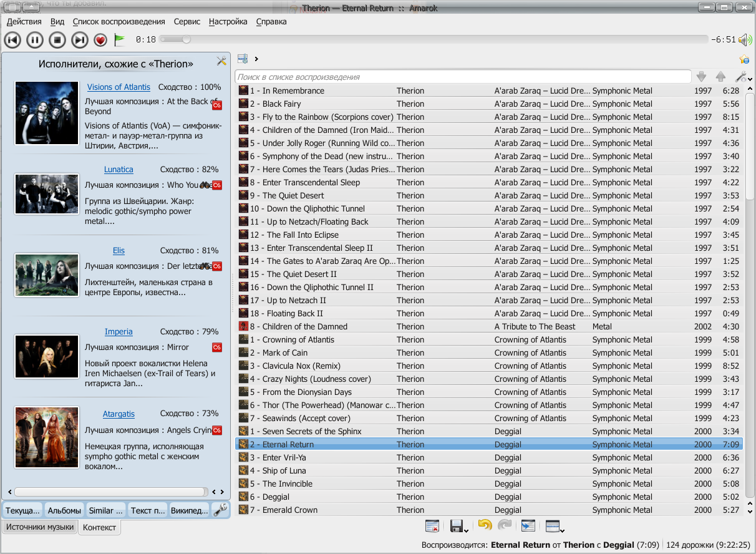Add a position marker with the green flag

pyautogui.click(x=119, y=40)
